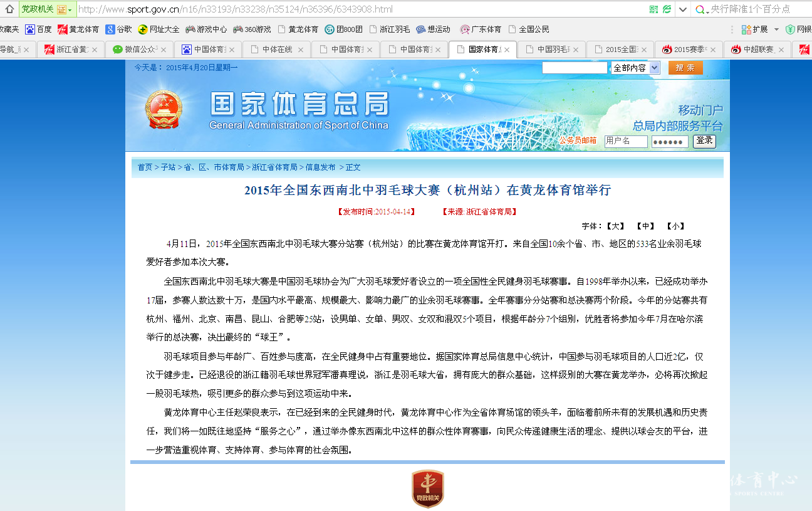
Task: Open 谷歌 bookmark in the toolbar
Action: (120, 28)
